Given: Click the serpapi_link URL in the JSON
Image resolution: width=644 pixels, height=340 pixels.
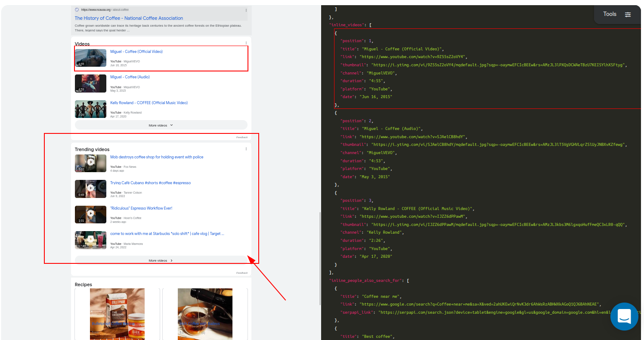Looking at the screenshot, I should click(430, 312).
